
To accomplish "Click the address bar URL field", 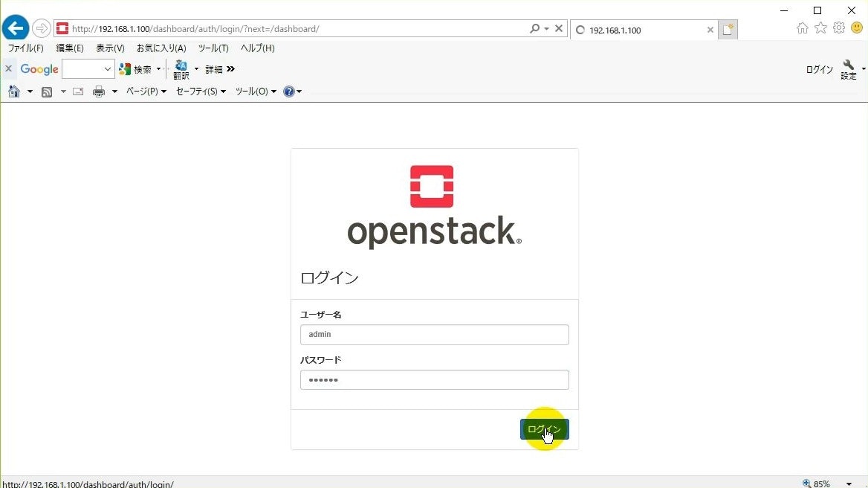I will click(x=299, y=29).
